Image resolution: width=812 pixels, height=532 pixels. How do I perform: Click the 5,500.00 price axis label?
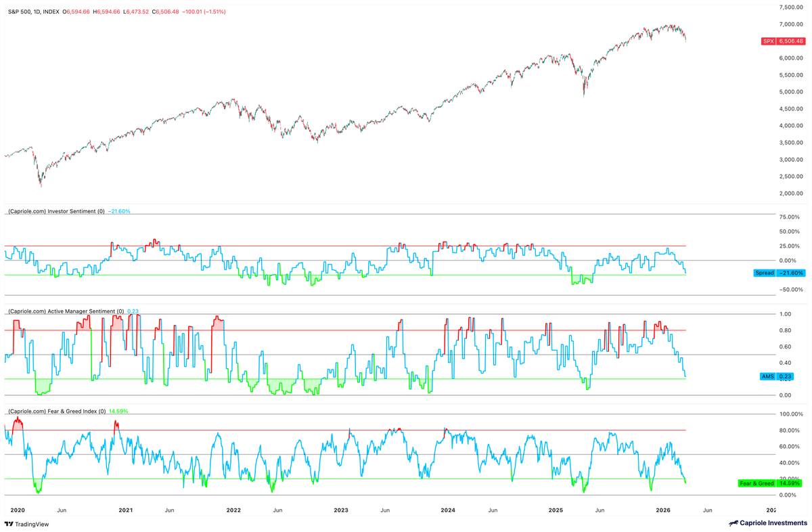coord(791,75)
